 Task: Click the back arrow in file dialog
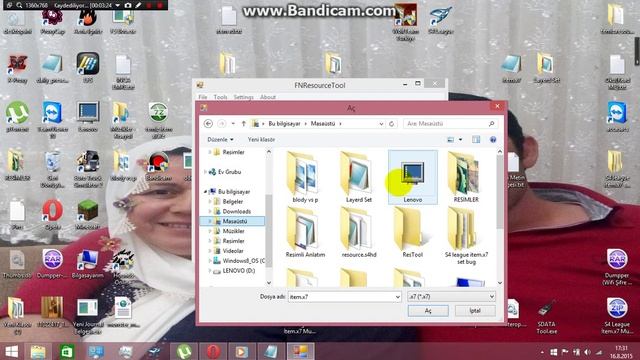[x=208, y=123]
